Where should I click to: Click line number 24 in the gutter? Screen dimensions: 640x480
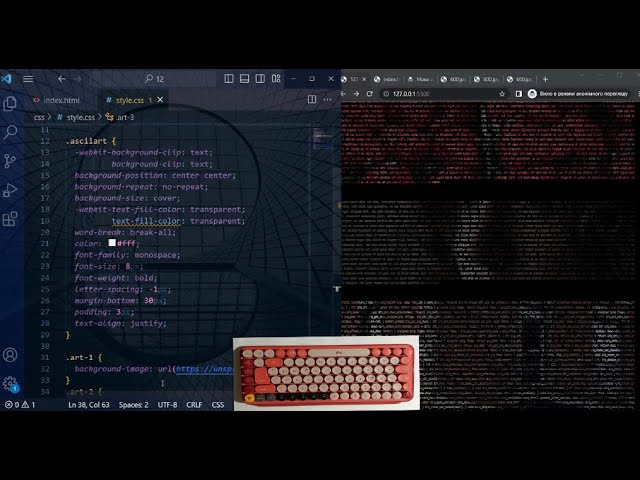pos(45,278)
